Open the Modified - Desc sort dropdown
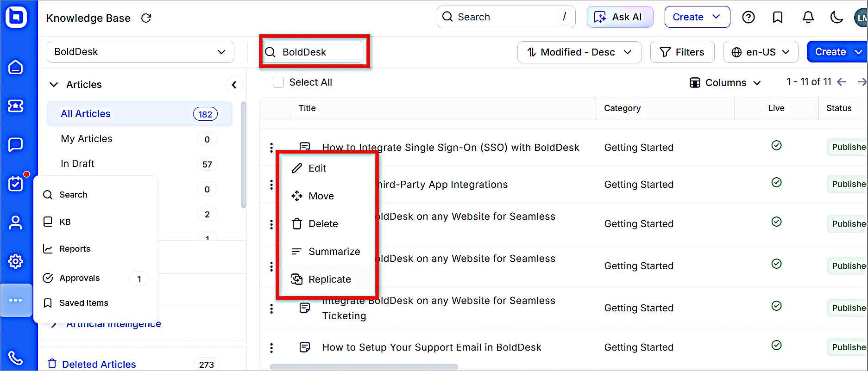 579,52
